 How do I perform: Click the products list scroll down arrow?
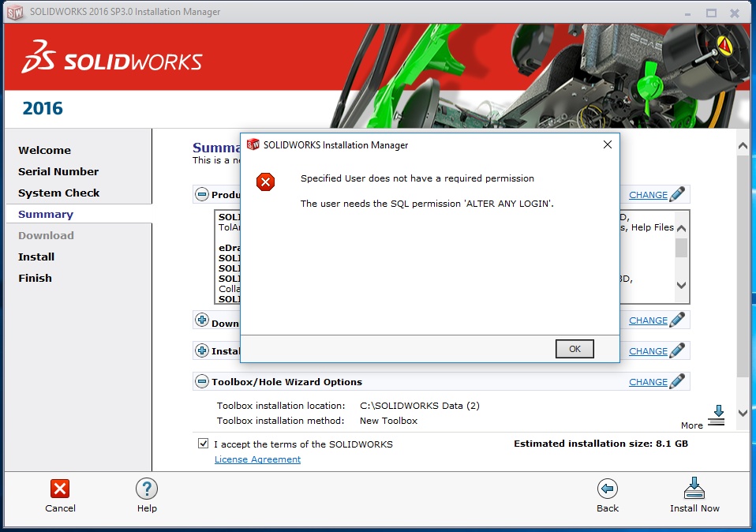tap(681, 285)
